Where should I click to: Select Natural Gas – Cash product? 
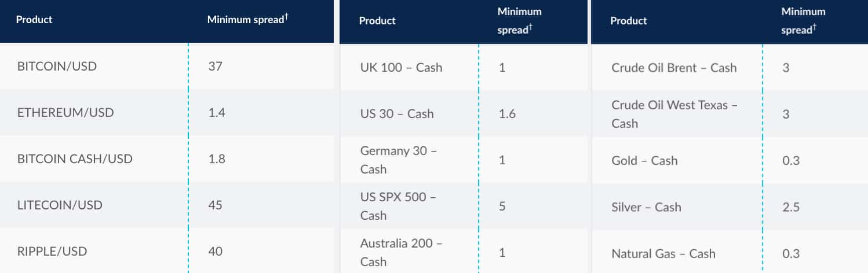click(x=663, y=253)
